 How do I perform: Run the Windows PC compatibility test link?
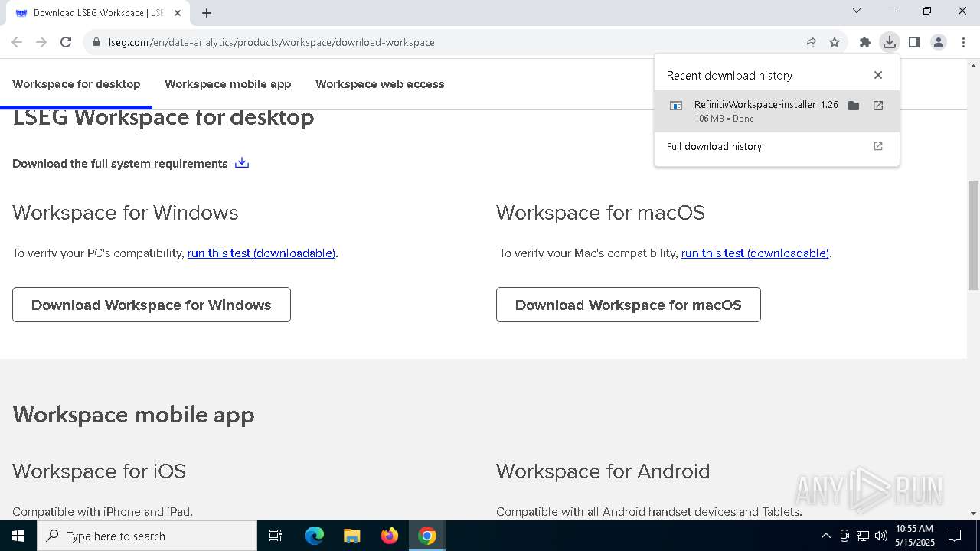coord(261,253)
